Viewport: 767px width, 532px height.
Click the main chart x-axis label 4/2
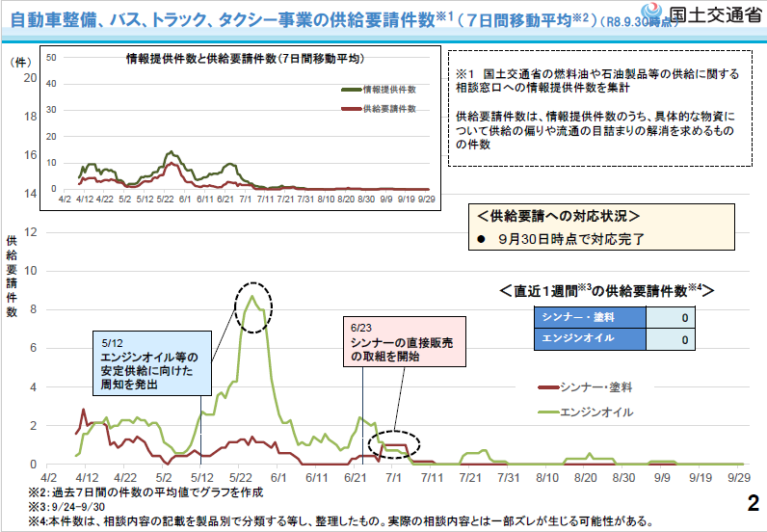[x=48, y=477]
